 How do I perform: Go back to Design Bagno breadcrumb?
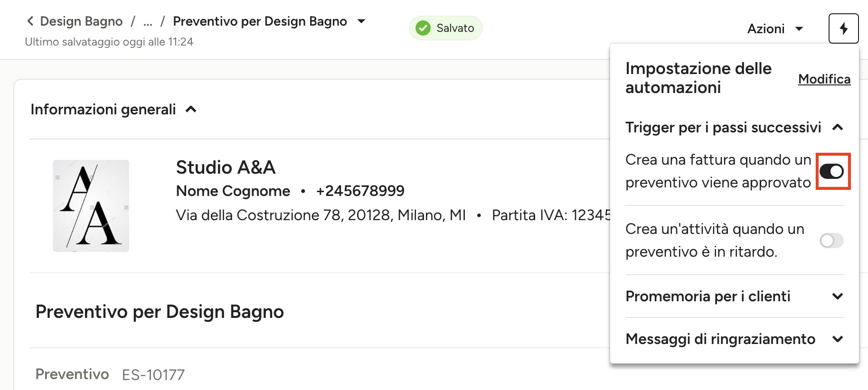81,21
